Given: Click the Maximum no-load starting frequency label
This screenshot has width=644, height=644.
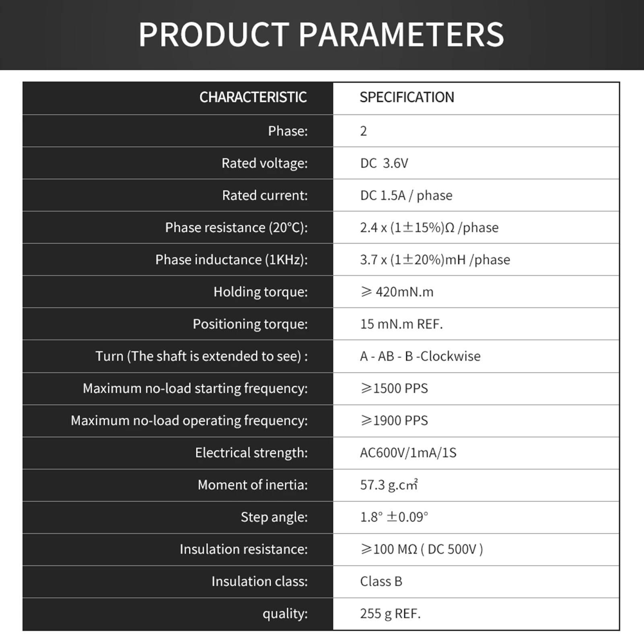Looking at the screenshot, I should 195,389.
